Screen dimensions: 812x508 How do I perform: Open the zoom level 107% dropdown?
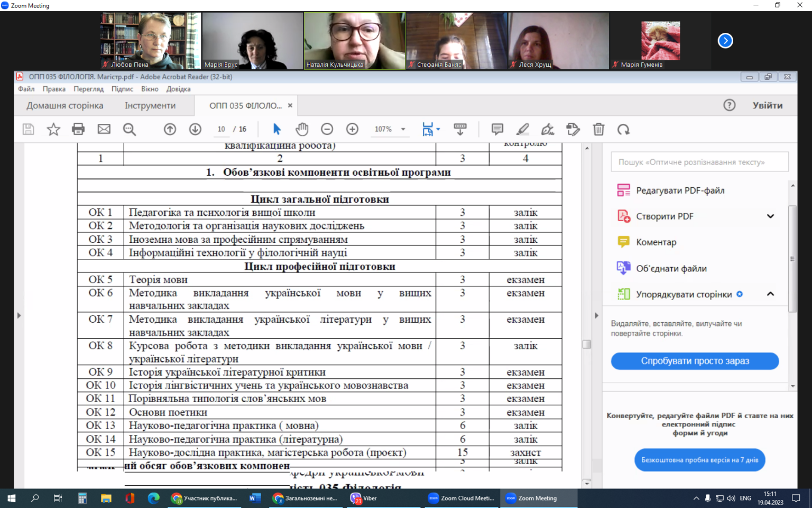[x=390, y=129]
